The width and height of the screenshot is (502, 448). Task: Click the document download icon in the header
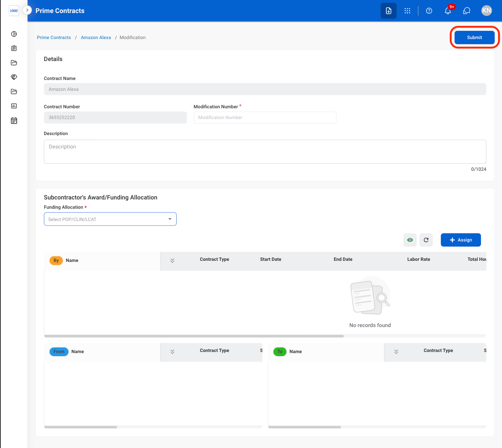click(x=389, y=11)
